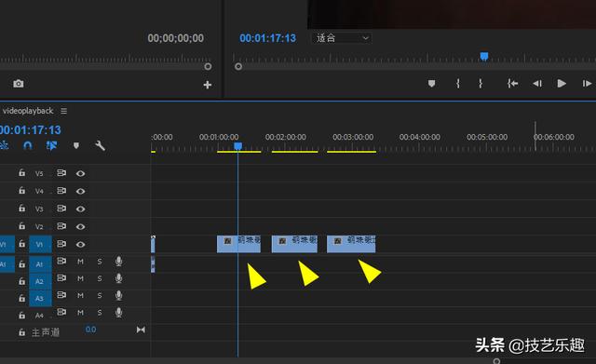Mute audio track A1
596x364 pixels.
tap(80, 262)
